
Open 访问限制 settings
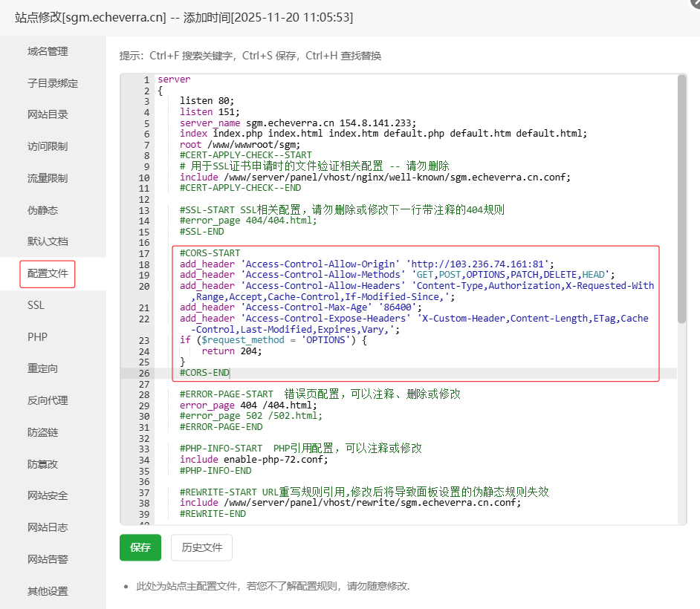pos(48,146)
